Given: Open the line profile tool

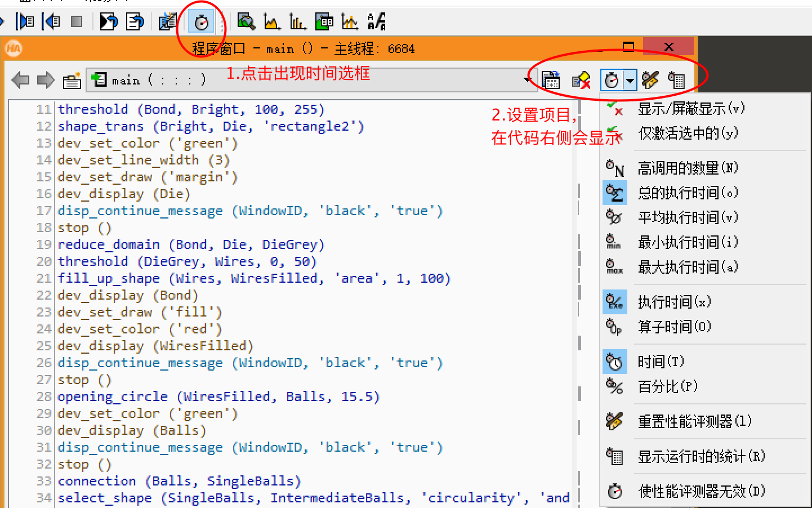Looking at the screenshot, I should point(350,22).
